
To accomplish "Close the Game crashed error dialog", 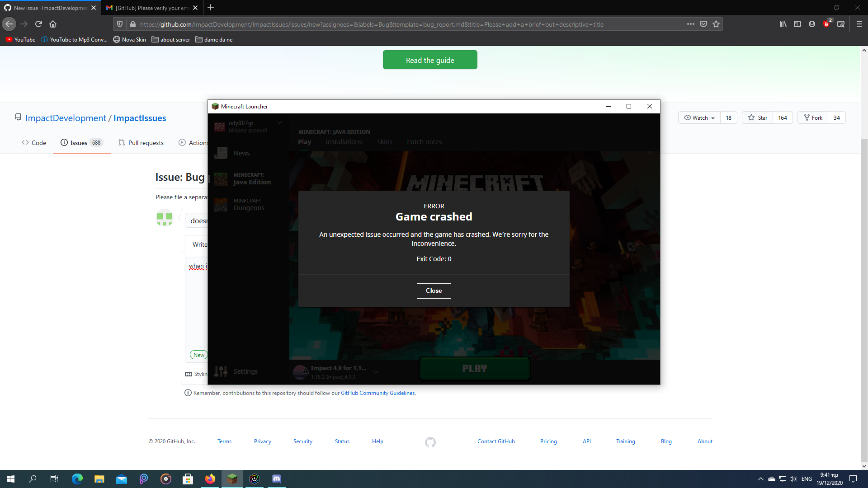I will pos(434,291).
